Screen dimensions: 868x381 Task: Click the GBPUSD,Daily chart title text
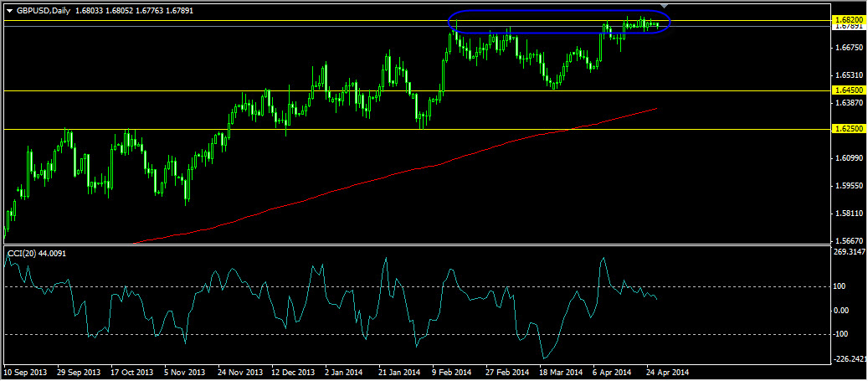[x=39, y=10]
